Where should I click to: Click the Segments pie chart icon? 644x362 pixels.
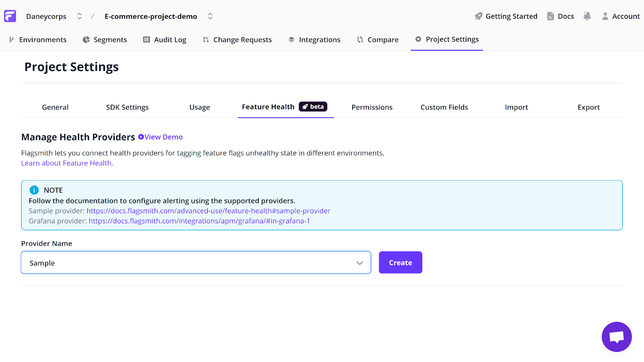tap(86, 39)
